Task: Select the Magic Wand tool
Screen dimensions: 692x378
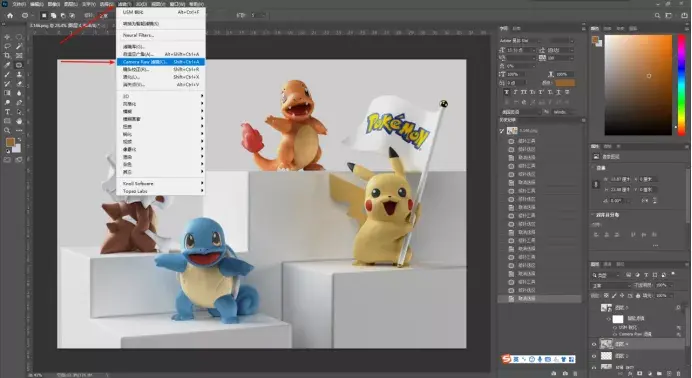Action: 19,46
